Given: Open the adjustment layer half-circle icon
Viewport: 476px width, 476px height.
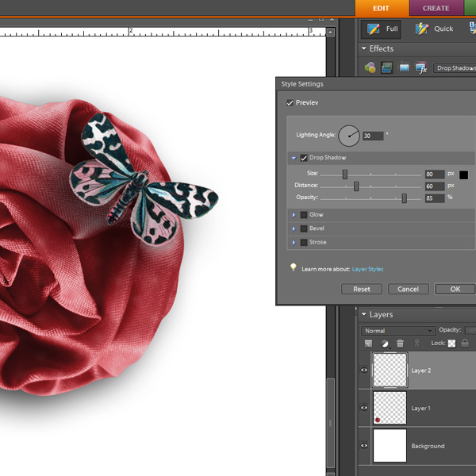Looking at the screenshot, I should 386,344.
